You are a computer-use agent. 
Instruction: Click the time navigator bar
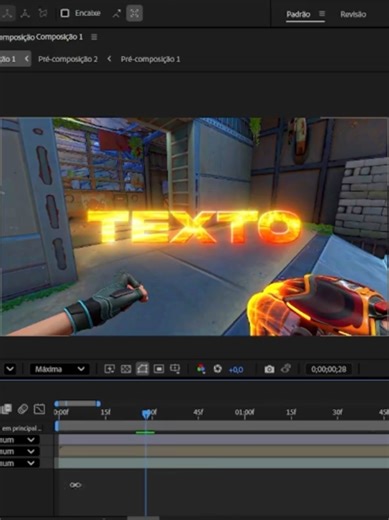pyautogui.click(x=77, y=404)
